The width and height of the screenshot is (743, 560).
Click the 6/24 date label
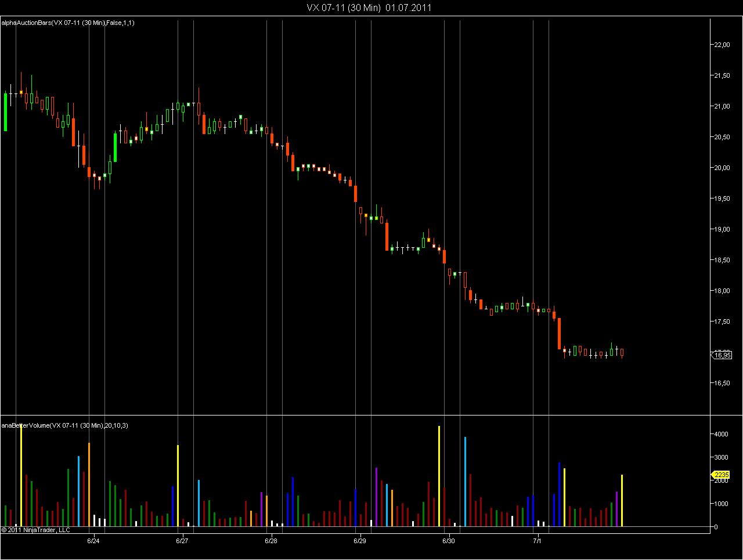[x=93, y=541]
